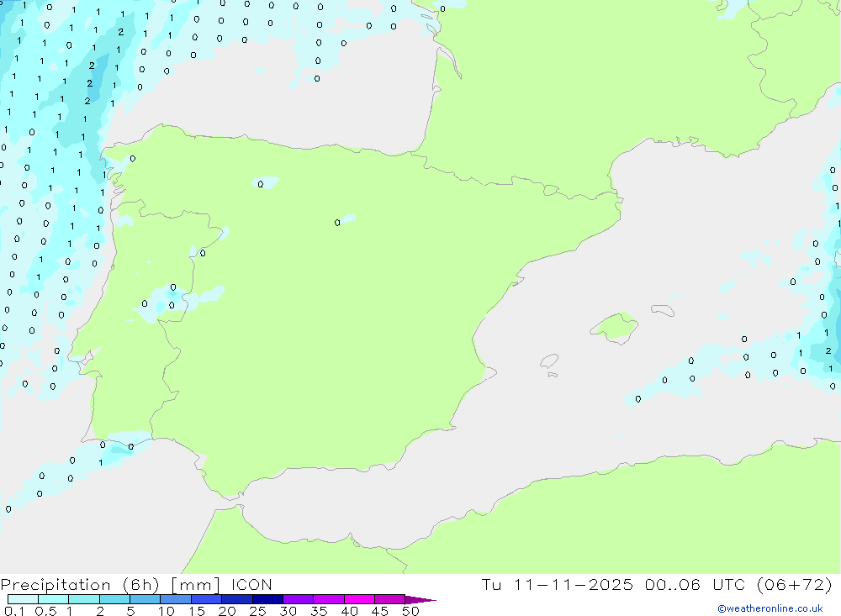Click the Menorca island outline on the map
Image resolution: width=841 pixels, height=616 pixels.
point(663,310)
